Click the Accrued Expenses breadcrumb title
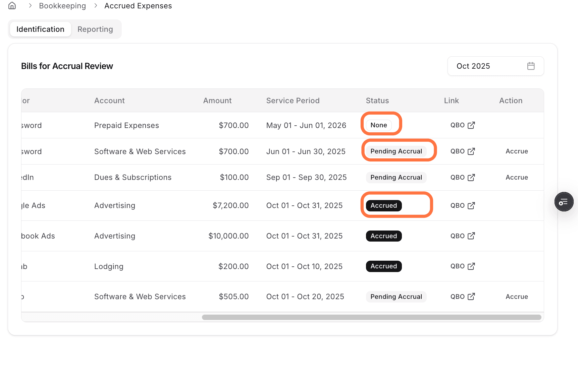Screen dimensions: 578x392 (x=138, y=5)
